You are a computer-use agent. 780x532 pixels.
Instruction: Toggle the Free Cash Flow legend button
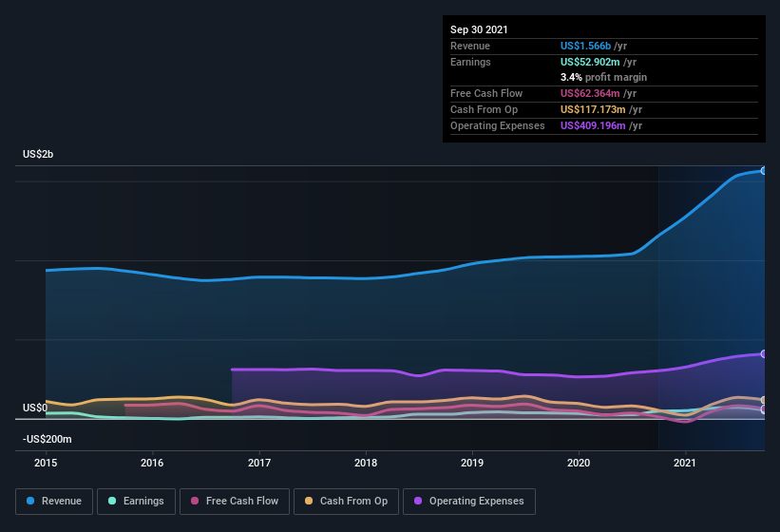pyautogui.click(x=235, y=502)
